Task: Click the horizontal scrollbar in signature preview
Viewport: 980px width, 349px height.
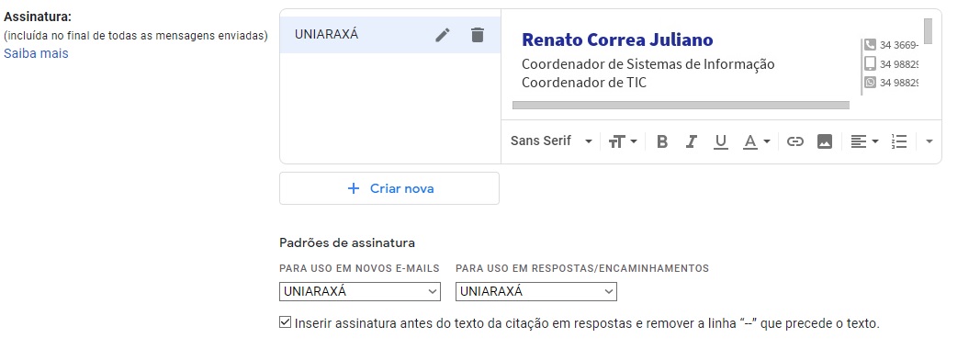Action: [681, 105]
